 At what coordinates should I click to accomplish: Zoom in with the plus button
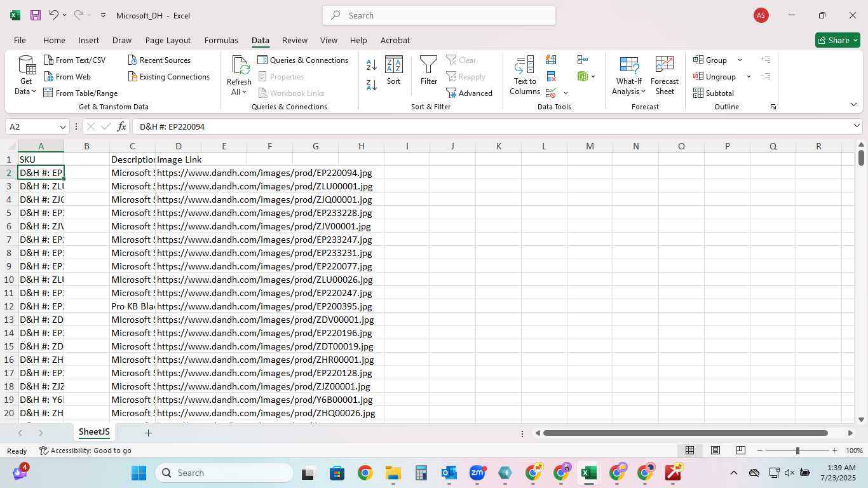(836, 451)
